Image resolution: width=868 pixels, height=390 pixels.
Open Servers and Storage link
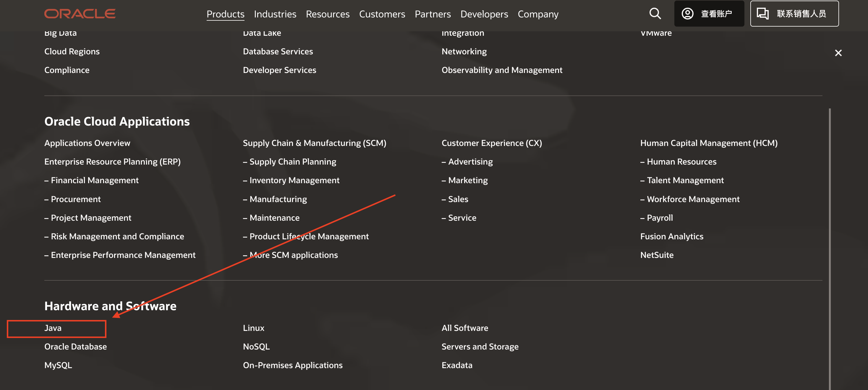click(480, 346)
